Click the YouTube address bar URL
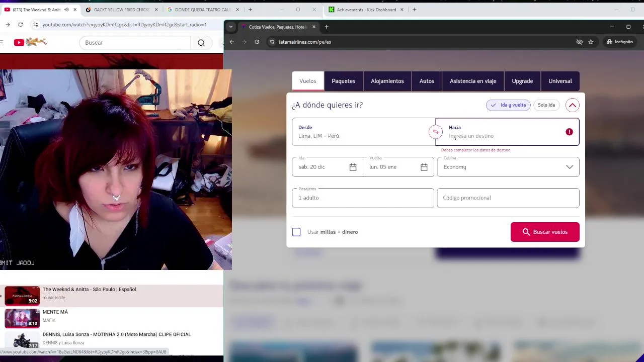 pyautogui.click(x=124, y=24)
